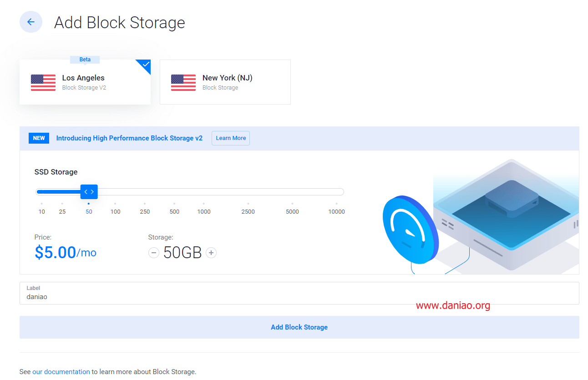
Task: Select the New York (NJ) location card
Action: (x=225, y=82)
